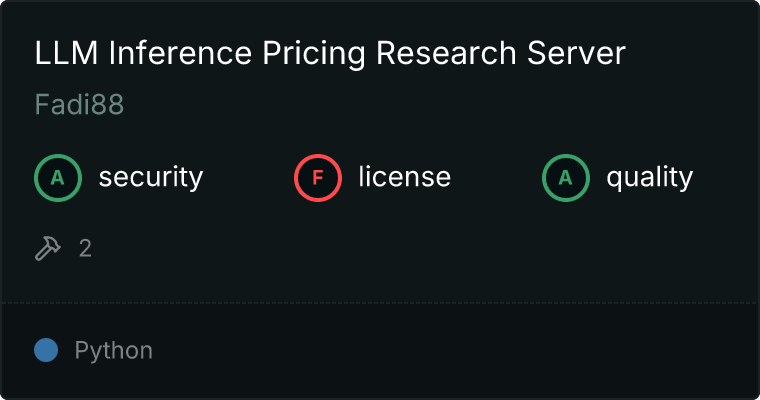The height and width of the screenshot is (400, 760).
Task: Click the hammer tools icon
Action: [x=48, y=248]
